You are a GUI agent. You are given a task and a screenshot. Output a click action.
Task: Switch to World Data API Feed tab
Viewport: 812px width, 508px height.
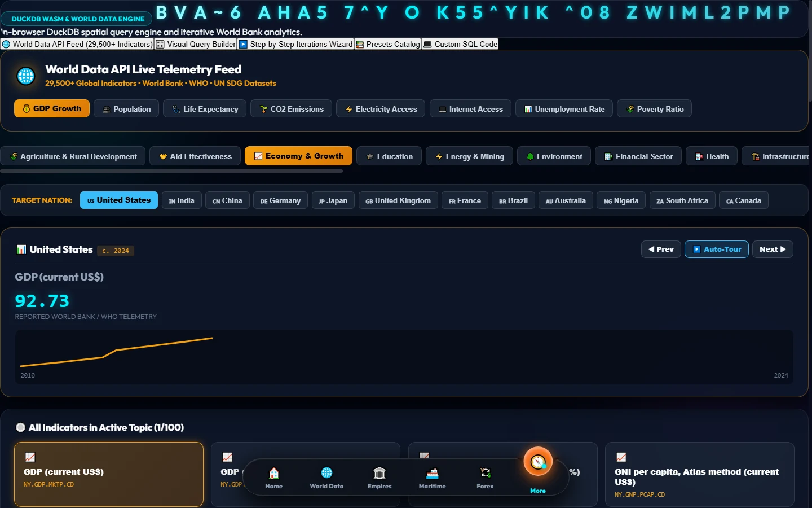pos(77,44)
